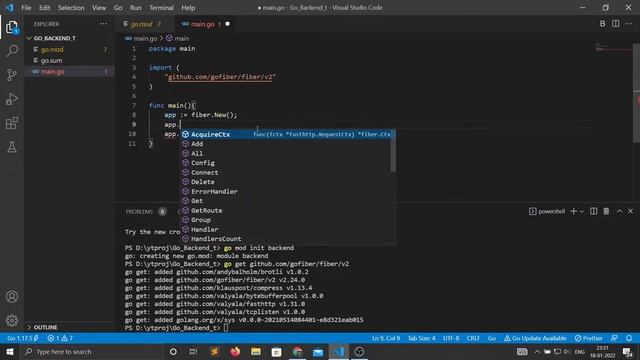Screen dimensions: 640x360
Task: Open File Explorer from the taskbar
Action: tap(256, 351)
